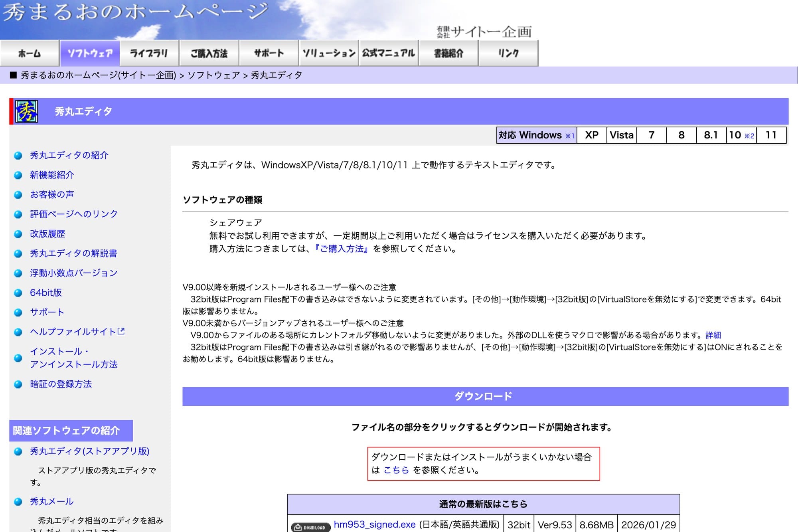This screenshot has width=798, height=532.
Task: Click the ※1 note in 対応 Windows cell
Action: coord(570,136)
